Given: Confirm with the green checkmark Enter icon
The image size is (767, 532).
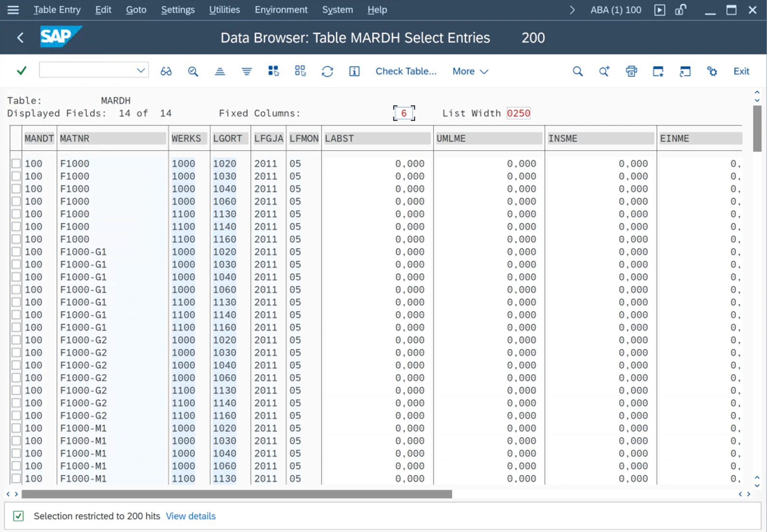Looking at the screenshot, I should click(21, 71).
